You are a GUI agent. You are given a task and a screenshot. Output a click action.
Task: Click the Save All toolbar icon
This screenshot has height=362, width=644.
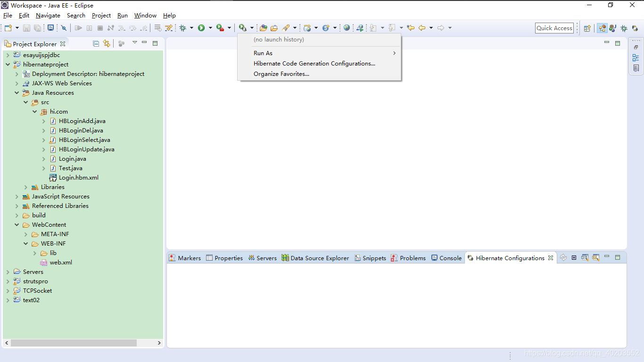[x=37, y=28]
